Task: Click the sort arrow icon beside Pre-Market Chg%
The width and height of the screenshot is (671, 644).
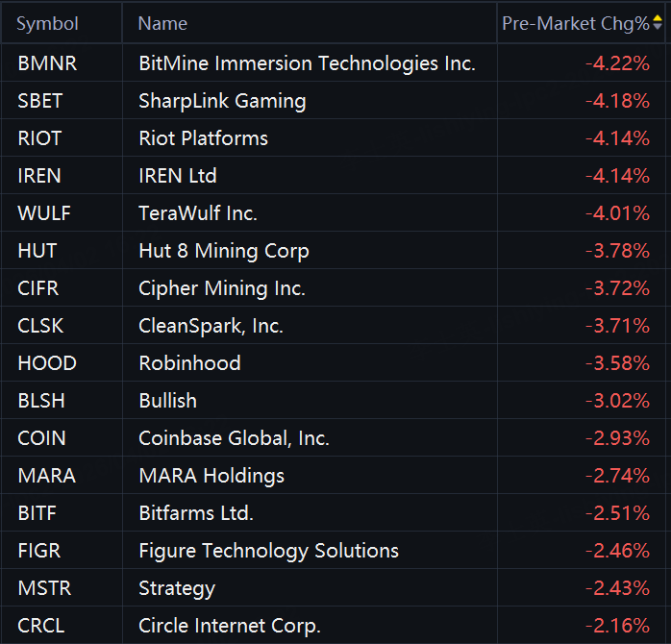Action: [658, 23]
